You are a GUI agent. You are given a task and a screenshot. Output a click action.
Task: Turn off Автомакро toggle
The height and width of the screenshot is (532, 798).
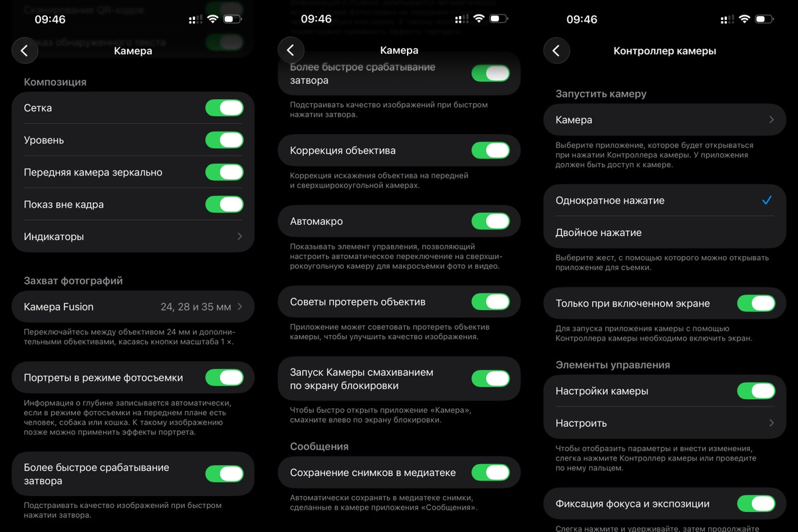(x=490, y=221)
